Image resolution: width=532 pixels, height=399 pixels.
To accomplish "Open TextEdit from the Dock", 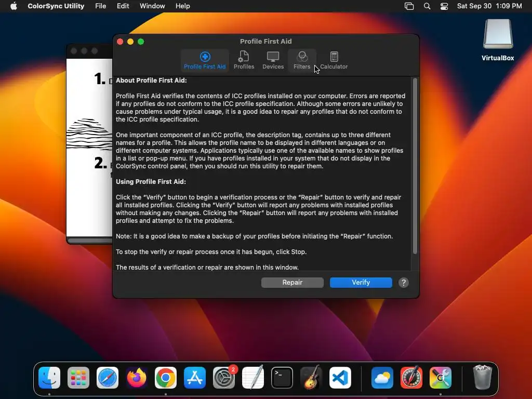I will (253, 377).
